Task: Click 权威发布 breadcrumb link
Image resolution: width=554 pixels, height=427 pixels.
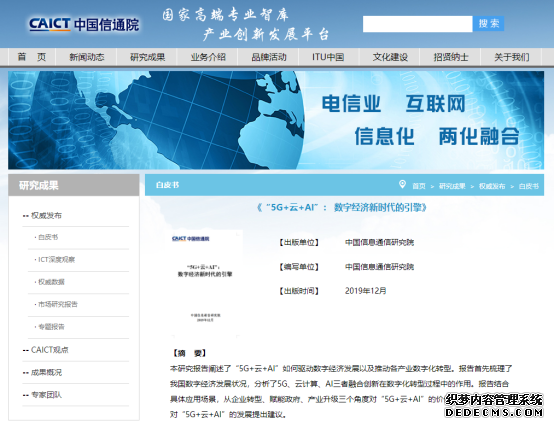Action: pyautogui.click(x=492, y=186)
